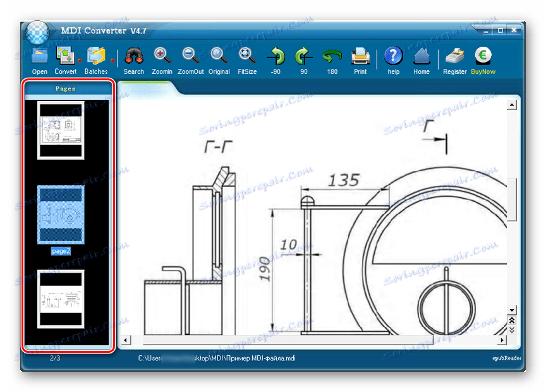Close the MDI Converter window
The width and height of the screenshot is (546, 392).
[514, 30]
